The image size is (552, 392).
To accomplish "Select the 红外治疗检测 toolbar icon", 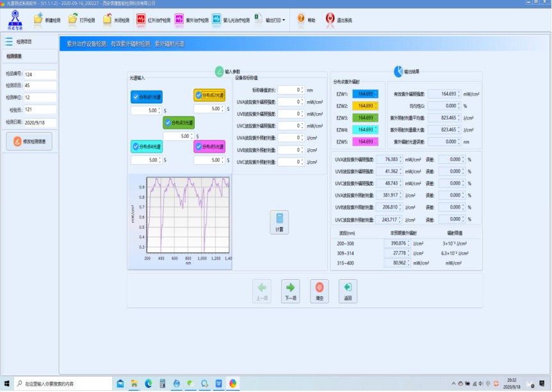I will (142, 20).
